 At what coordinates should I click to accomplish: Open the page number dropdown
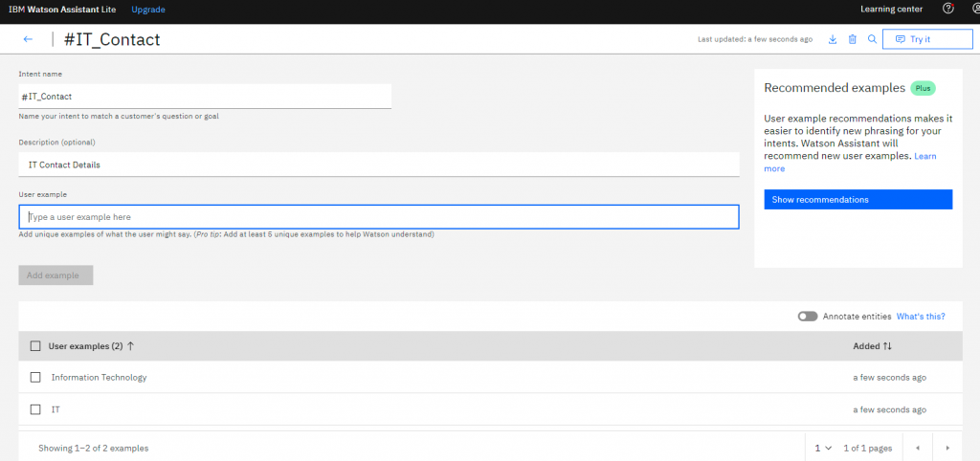pyautogui.click(x=823, y=448)
